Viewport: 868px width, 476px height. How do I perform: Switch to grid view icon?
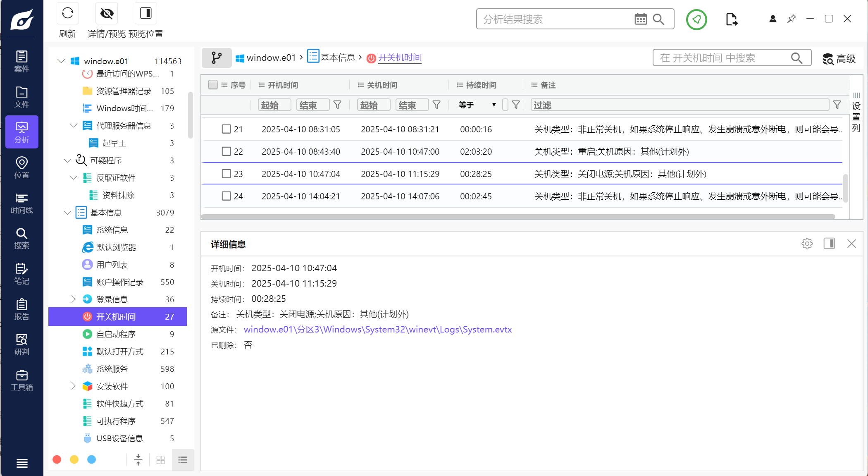pyautogui.click(x=161, y=459)
